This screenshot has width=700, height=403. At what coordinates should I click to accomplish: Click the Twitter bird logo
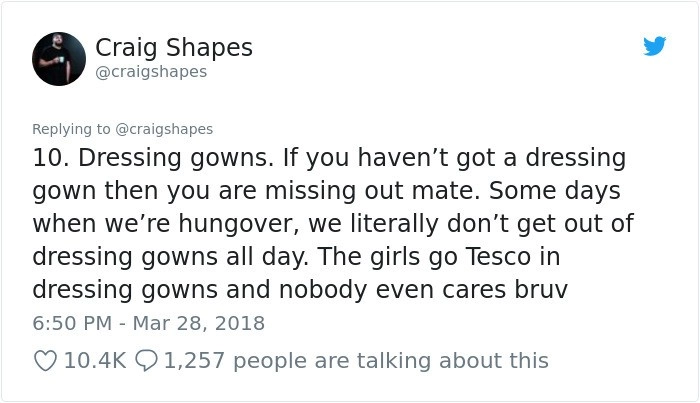pos(654,46)
